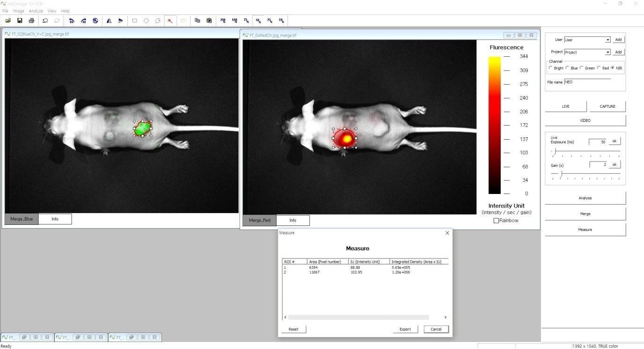The width and height of the screenshot is (644, 349).
Task: Rotate image right using toolbar icon
Action: click(83, 21)
